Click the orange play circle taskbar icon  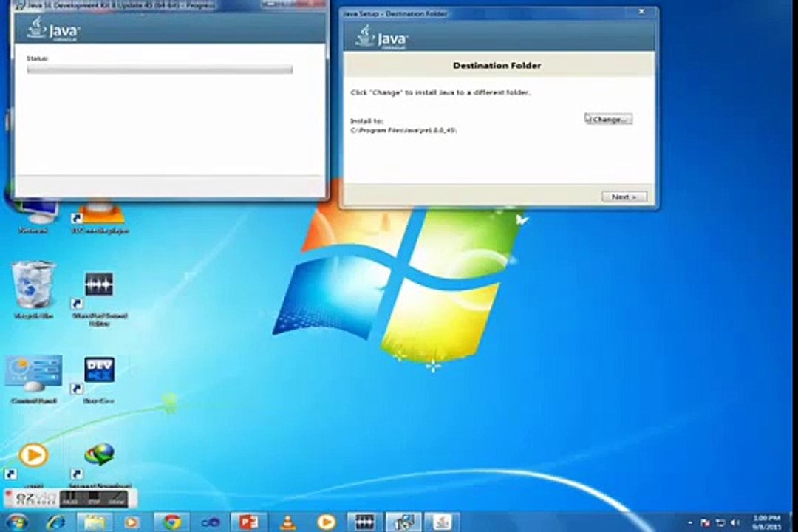click(327, 522)
